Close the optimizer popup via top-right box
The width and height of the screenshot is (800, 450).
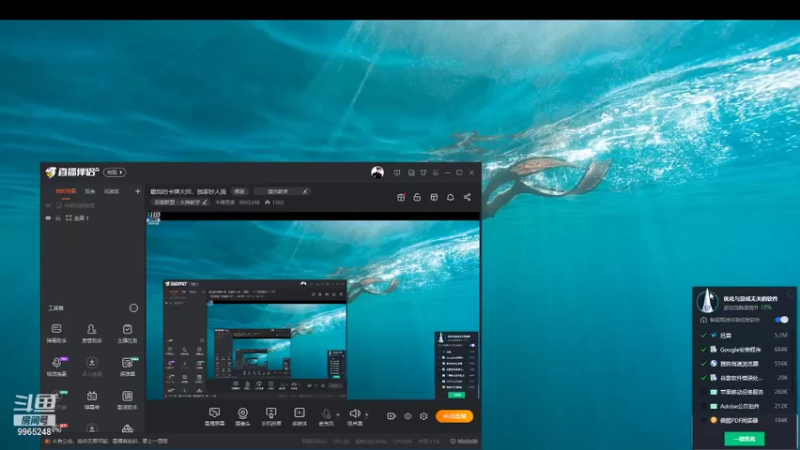790,294
